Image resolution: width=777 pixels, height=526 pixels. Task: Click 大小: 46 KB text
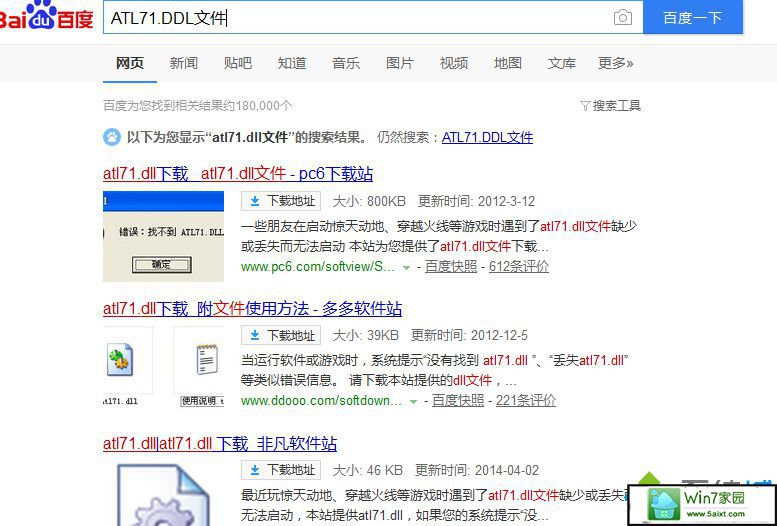[368, 470]
